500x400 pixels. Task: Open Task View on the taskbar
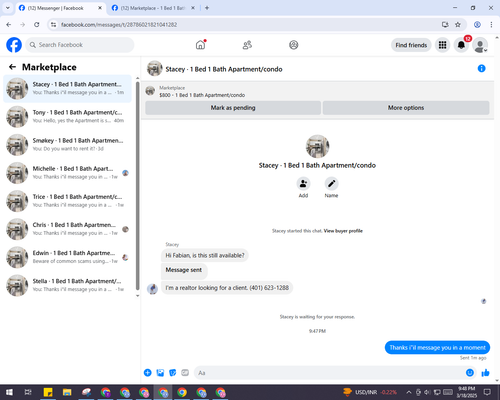click(x=28, y=392)
